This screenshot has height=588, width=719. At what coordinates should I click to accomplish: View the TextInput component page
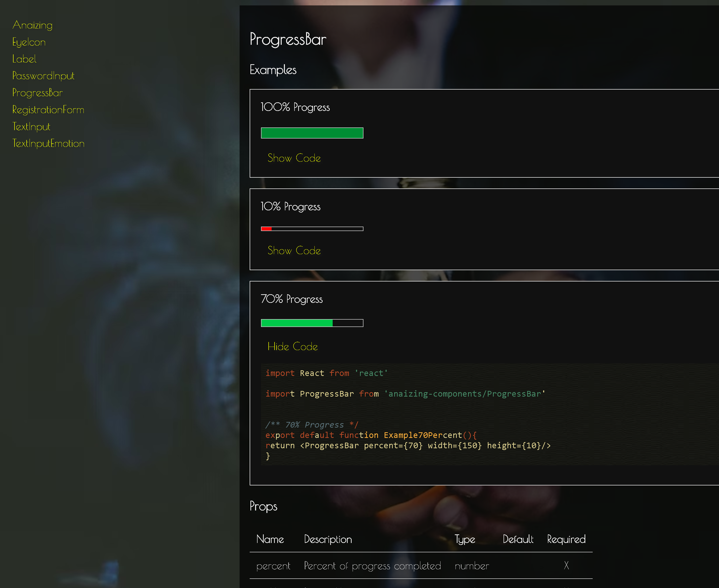click(31, 127)
